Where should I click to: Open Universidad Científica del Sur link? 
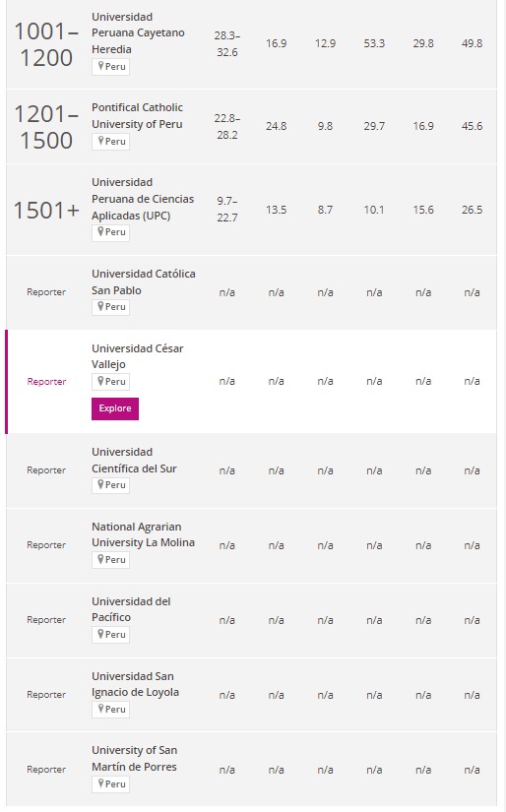[134, 461]
